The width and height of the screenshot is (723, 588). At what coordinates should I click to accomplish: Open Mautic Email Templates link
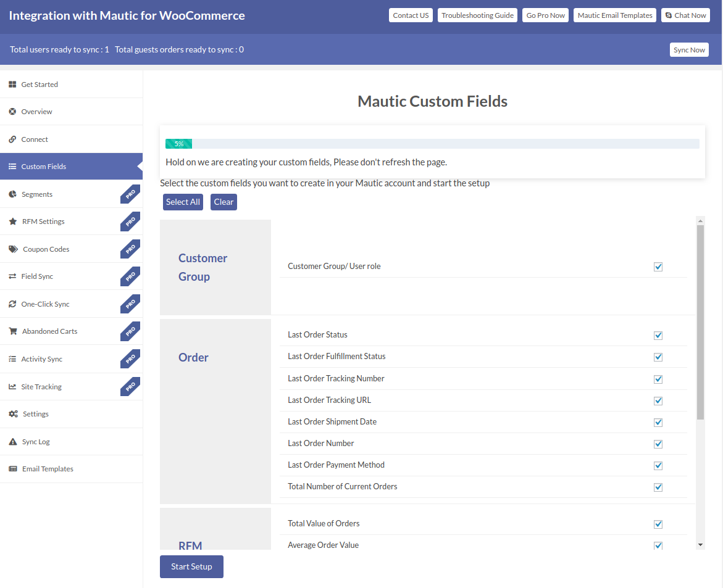(614, 15)
